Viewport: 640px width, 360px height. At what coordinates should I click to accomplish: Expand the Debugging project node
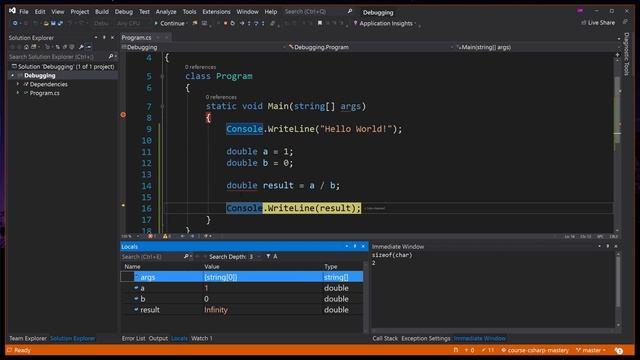[13, 76]
